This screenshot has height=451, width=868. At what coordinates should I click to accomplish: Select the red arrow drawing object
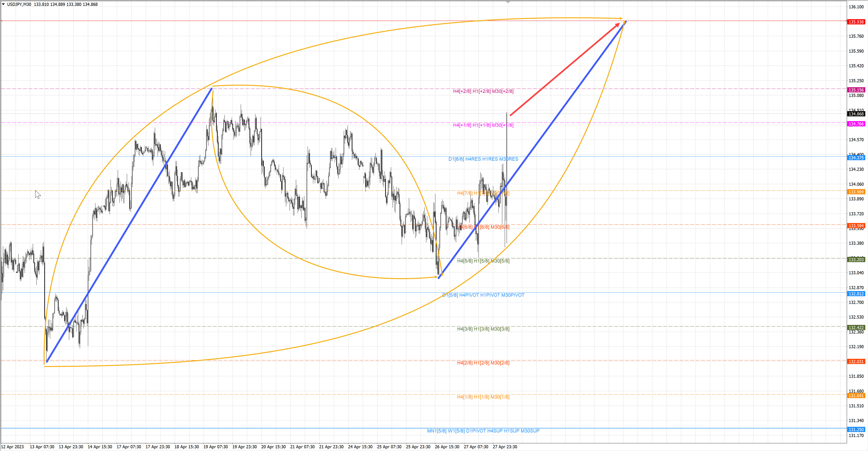(x=565, y=69)
